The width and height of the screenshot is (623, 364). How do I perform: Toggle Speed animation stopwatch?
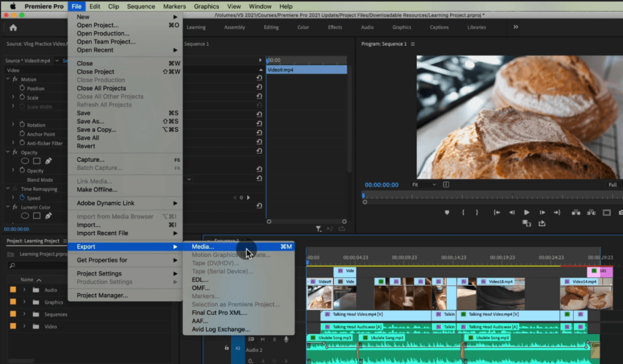point(23,197)
